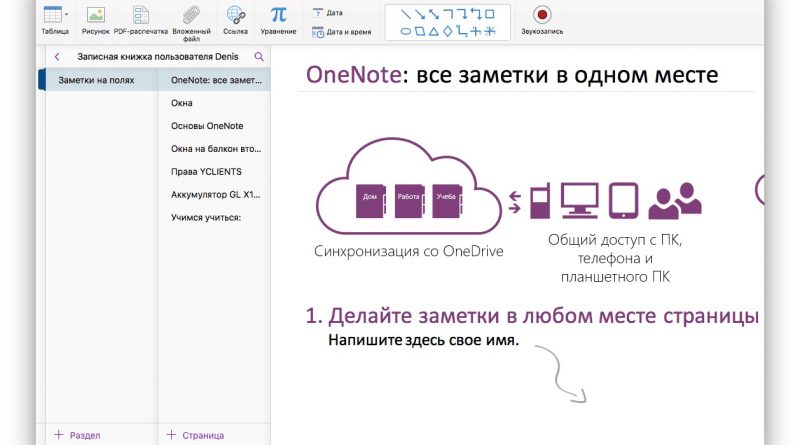Insert Дата и время stamp
800x445 pixels.
point(341,32)
